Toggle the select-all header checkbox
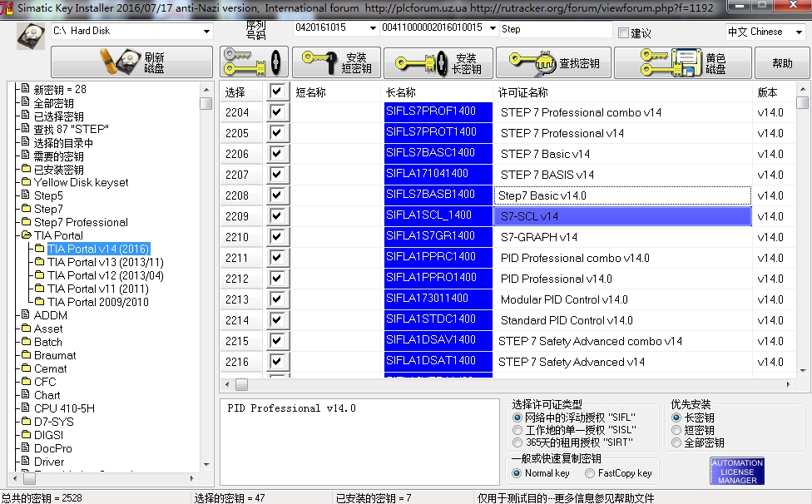This screenshot has width=812, height=504. click(x=277, y=91)
